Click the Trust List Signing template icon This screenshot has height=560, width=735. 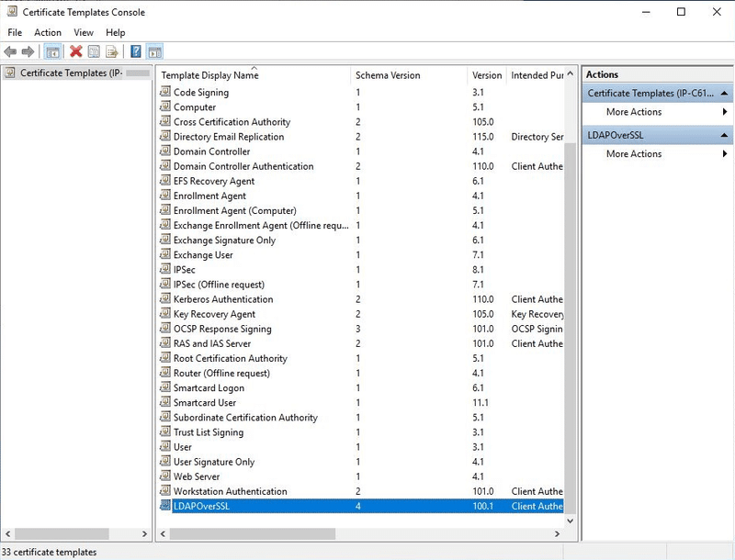tap(165, 431)
